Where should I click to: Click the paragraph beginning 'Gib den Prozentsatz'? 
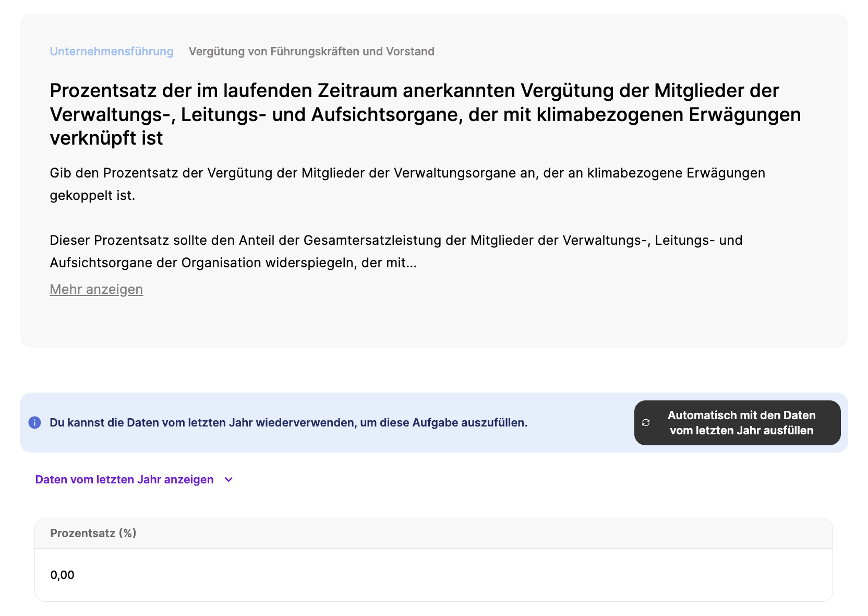click(407, 173)
